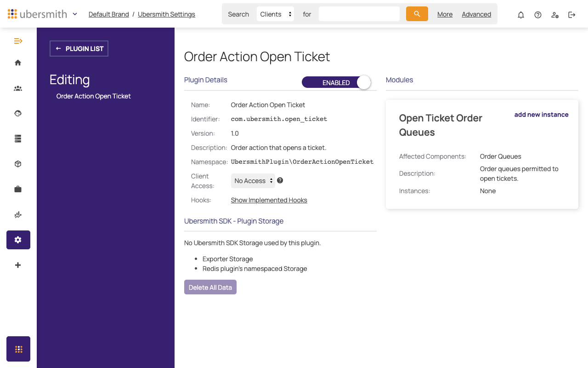Image resolution: width=588 pixels, height=368 pixels.
Task: Click the Ubersmith logo
Action: 37,14
